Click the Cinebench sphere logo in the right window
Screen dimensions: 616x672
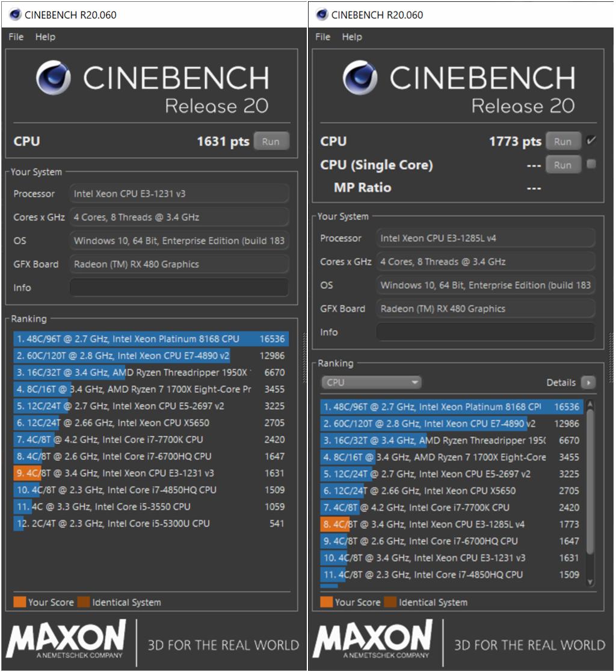point(360,78)
